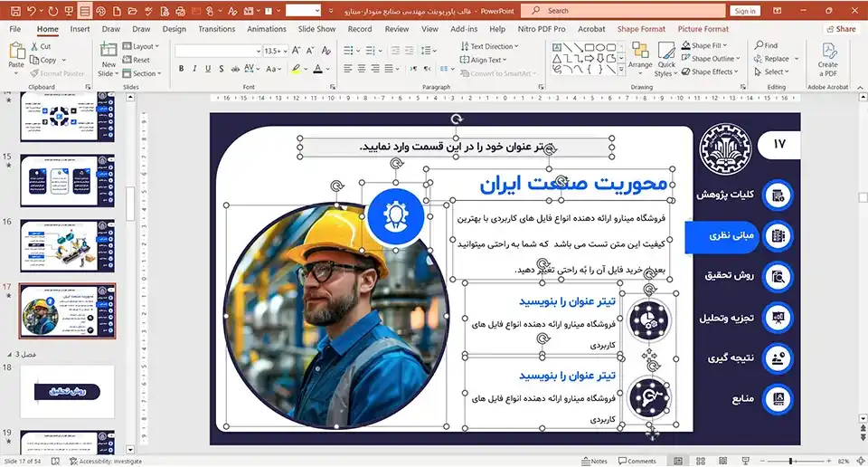
Task: Switch to Transitions tab
Action: [216, 29]
